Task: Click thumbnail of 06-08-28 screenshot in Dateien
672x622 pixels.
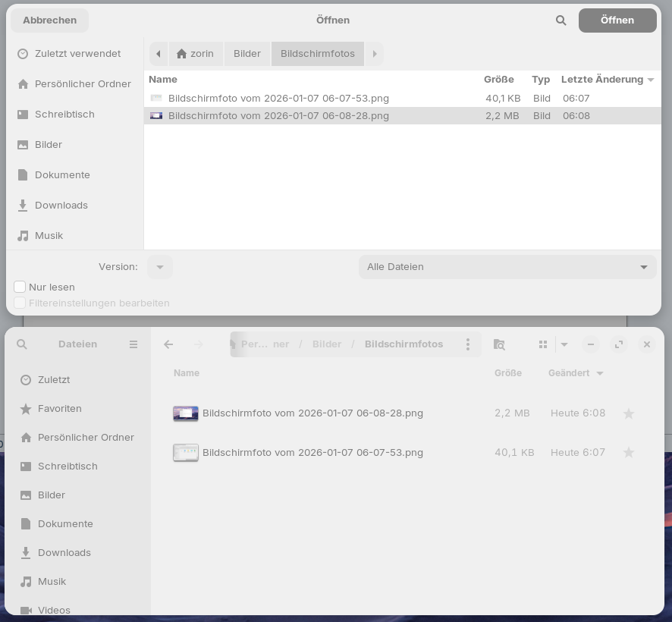Action: (186, 413)
